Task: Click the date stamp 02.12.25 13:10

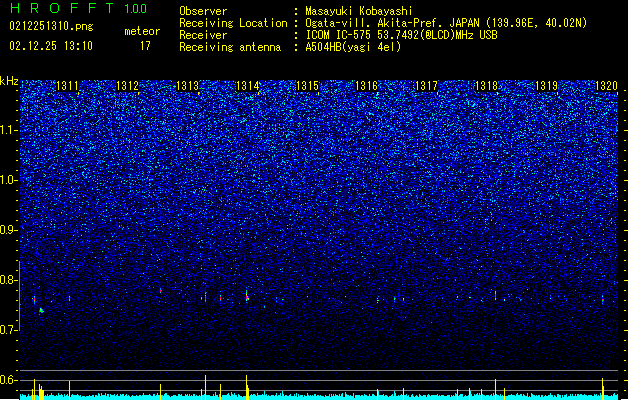Action: (51, 46)
